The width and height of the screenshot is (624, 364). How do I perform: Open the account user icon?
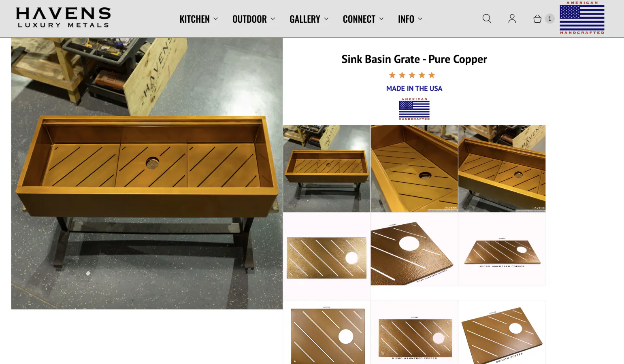click(x=512, y=19)
